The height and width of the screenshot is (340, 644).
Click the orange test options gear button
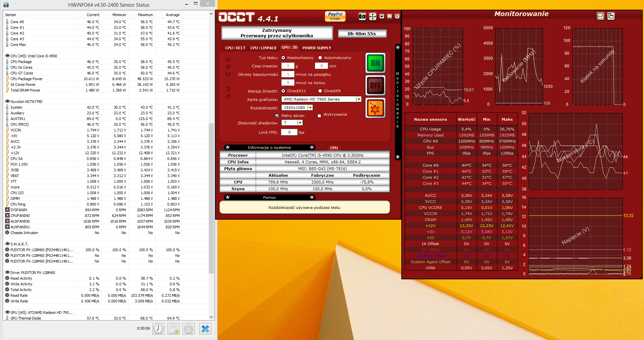(375, 108)
